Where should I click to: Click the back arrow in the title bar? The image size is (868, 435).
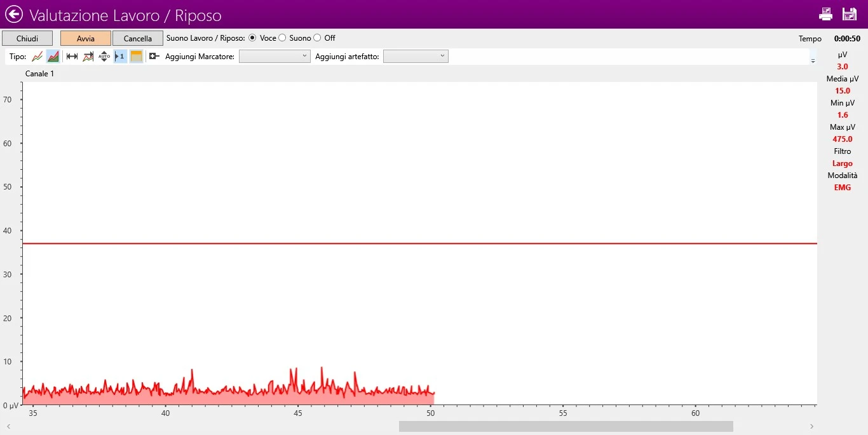click(14, 14)
